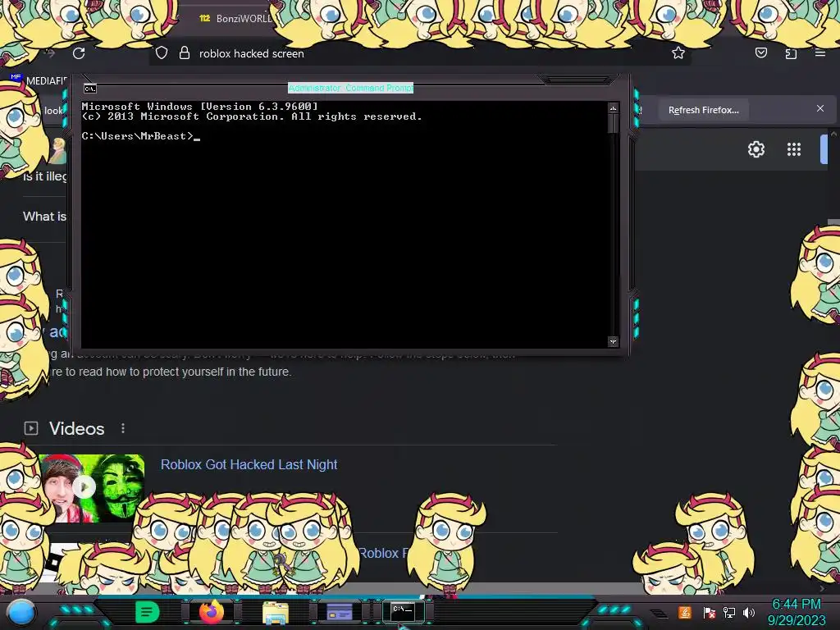The width and height of the screenshot is (840, 630).
Task: Switch to the BonziWORLD browser tab
Action: click(236, 18)
